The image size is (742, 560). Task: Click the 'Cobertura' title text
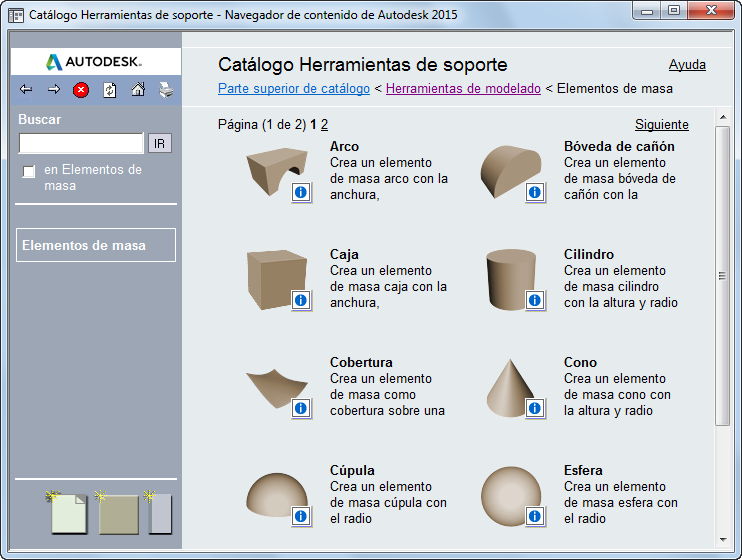361,363
